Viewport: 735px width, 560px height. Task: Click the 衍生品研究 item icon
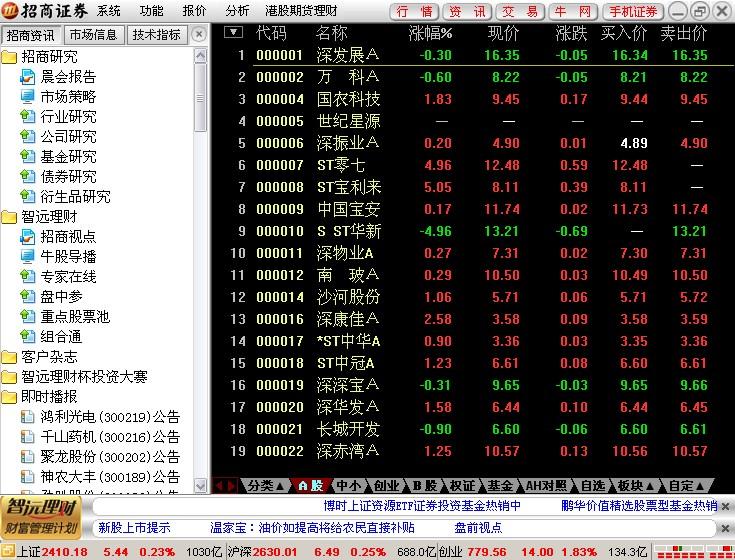[x=28, y=196]
